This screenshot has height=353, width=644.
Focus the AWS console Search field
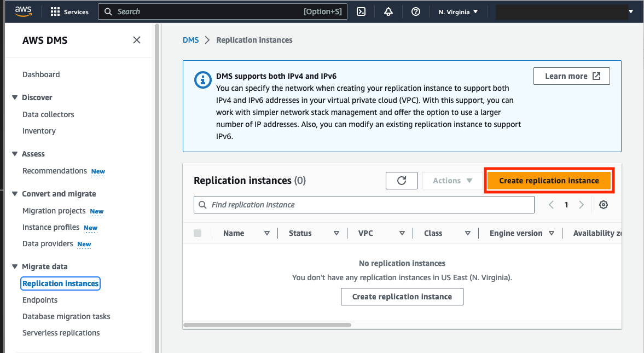[223, 11]
